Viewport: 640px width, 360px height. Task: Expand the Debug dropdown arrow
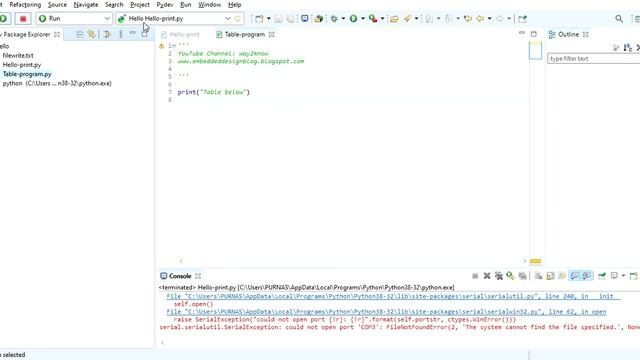click(x=343, y=18)
